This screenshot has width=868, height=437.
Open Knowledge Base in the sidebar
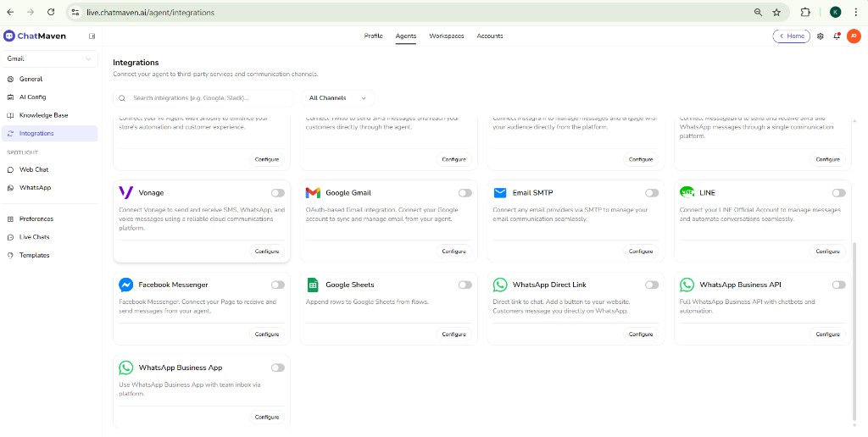[x=50, y=116]
